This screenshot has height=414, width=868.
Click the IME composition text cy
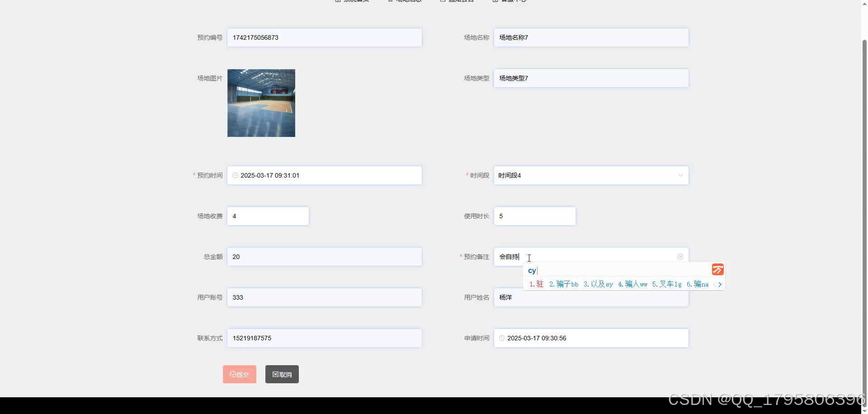(x=532, y=270)
